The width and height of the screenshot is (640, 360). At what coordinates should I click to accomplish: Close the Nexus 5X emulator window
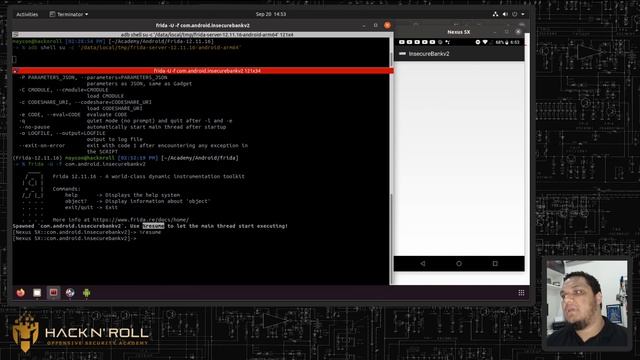[x=518, y=32]
